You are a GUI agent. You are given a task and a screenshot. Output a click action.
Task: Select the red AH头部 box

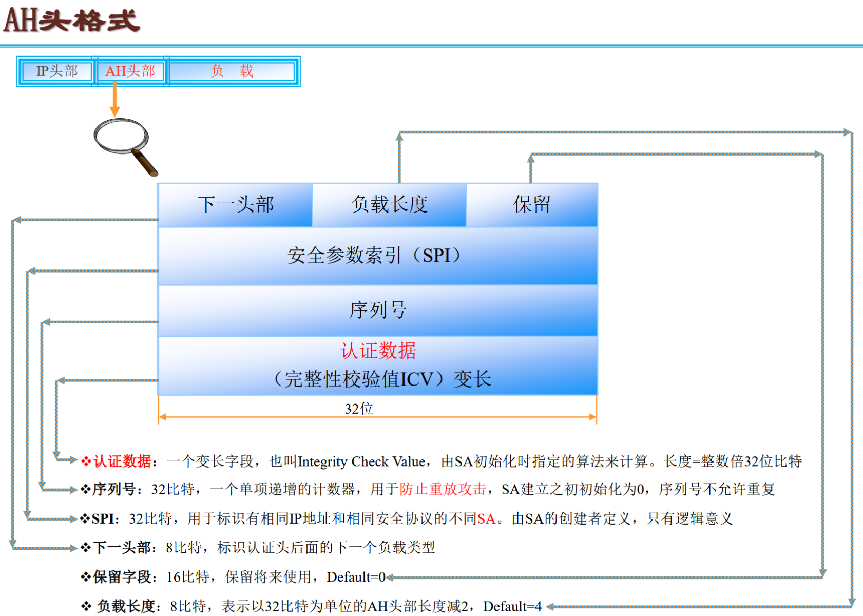click(130, 71)
